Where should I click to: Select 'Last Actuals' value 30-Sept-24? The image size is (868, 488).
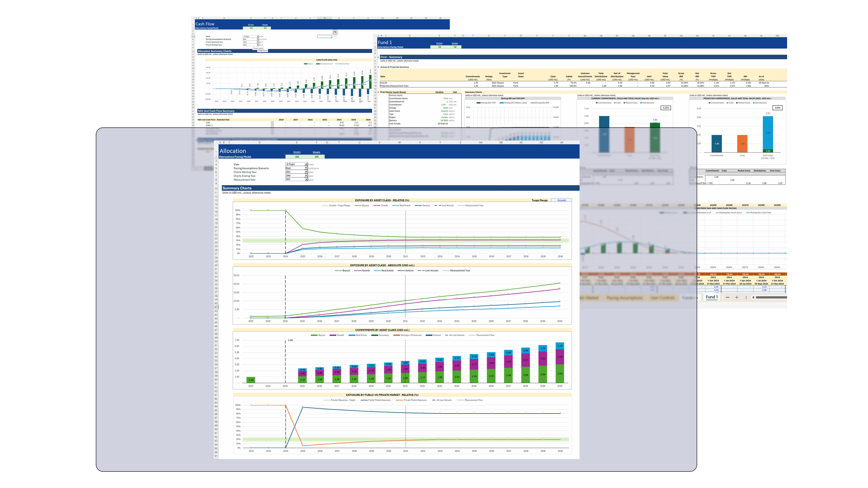pos(443,124)
